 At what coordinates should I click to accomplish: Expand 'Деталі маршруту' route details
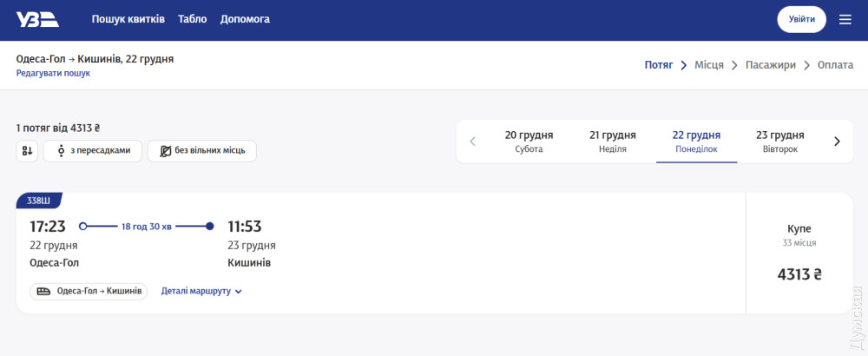tap(201, 291)
